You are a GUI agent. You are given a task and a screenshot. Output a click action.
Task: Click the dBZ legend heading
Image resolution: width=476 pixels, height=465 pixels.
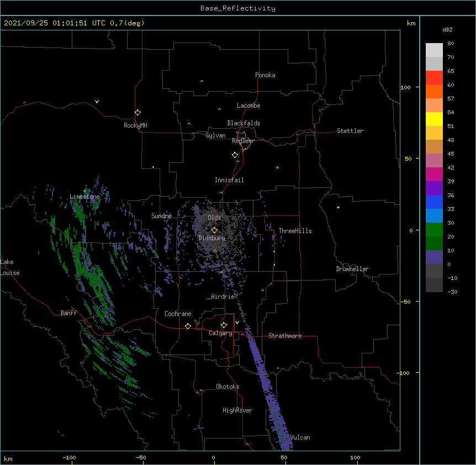[447, 29]
